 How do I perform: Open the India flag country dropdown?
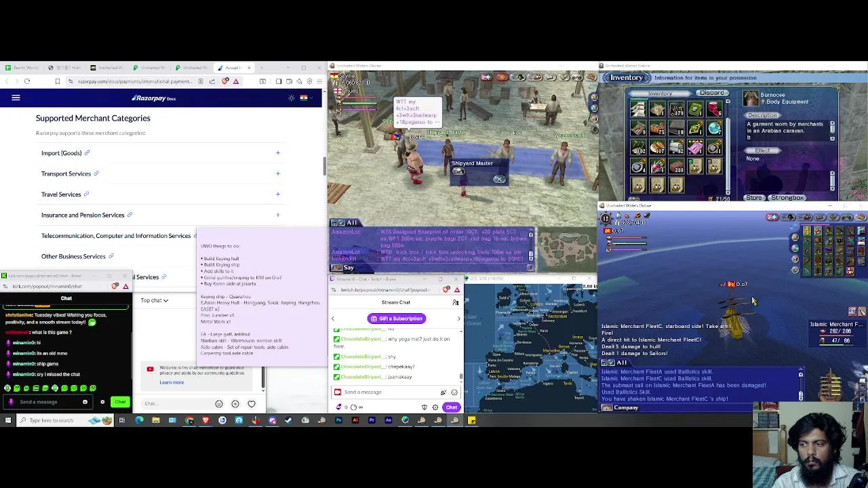(307, 98)
